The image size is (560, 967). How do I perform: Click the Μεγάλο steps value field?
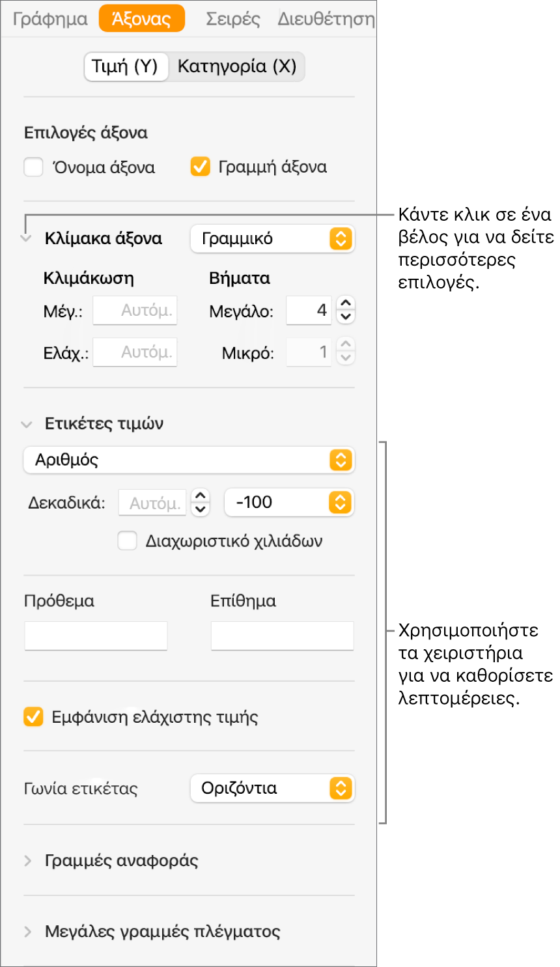point(309,311)
